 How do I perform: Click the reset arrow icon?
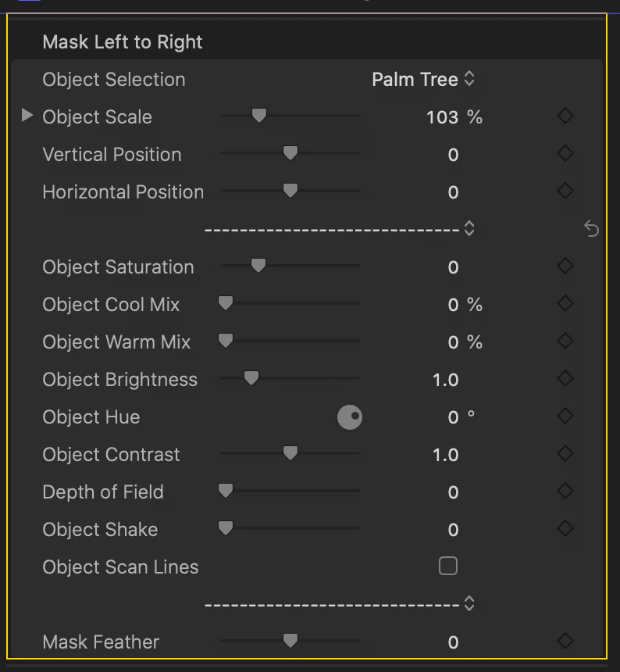[591, 229]
